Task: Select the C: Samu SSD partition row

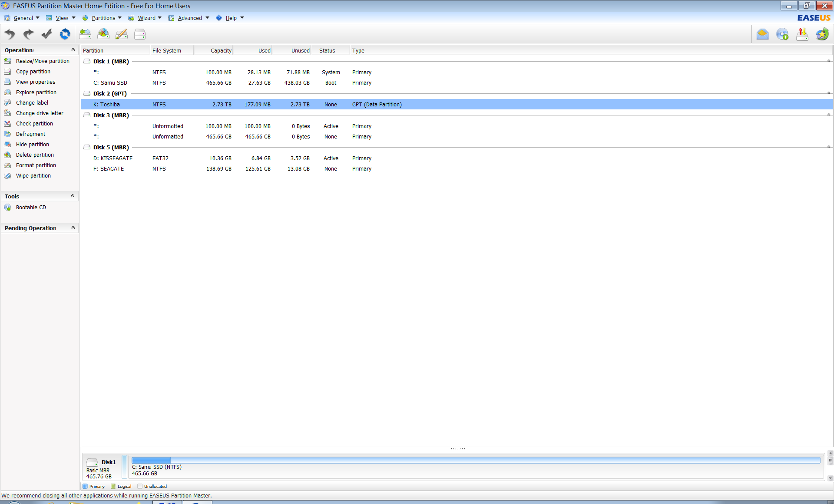Action: [x=457, y=82]
